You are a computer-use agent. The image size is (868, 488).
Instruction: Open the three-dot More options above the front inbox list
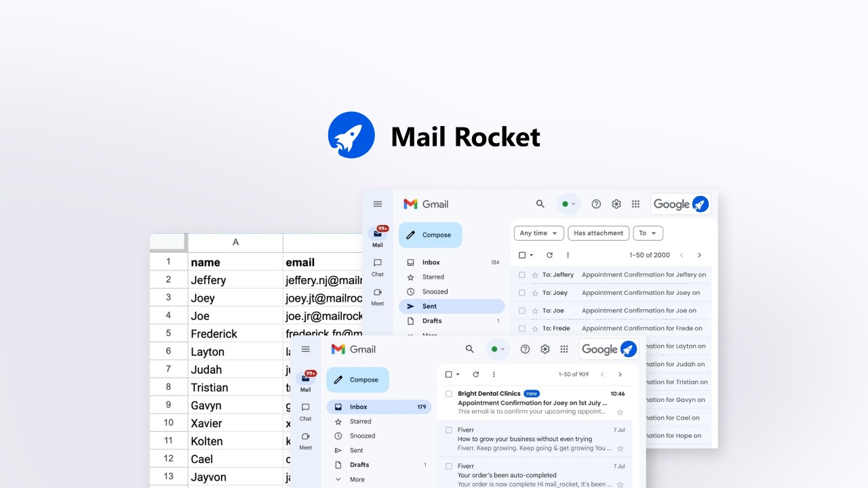pos(494,374)
